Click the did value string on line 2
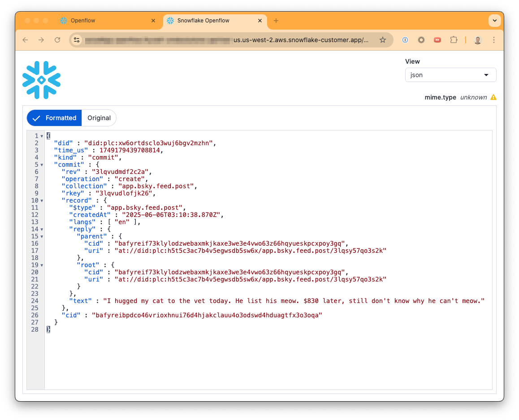Screen dimensions: 519x420 (148, 143)
